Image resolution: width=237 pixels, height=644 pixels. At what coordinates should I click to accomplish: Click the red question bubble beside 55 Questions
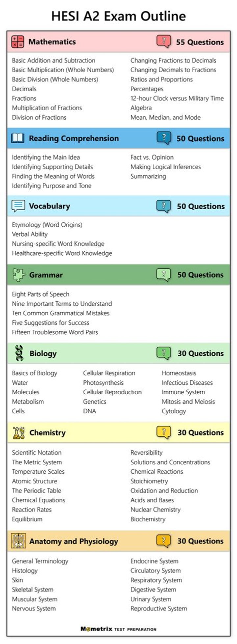tap(164, 42)
